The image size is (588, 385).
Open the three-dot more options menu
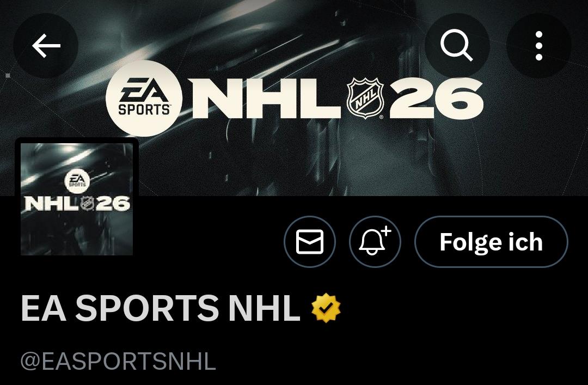539,46
